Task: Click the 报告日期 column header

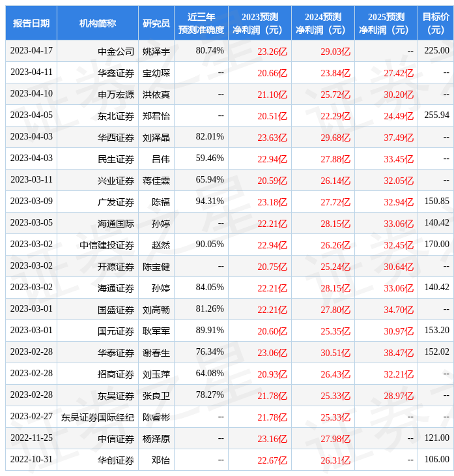Action: [31, 23]
